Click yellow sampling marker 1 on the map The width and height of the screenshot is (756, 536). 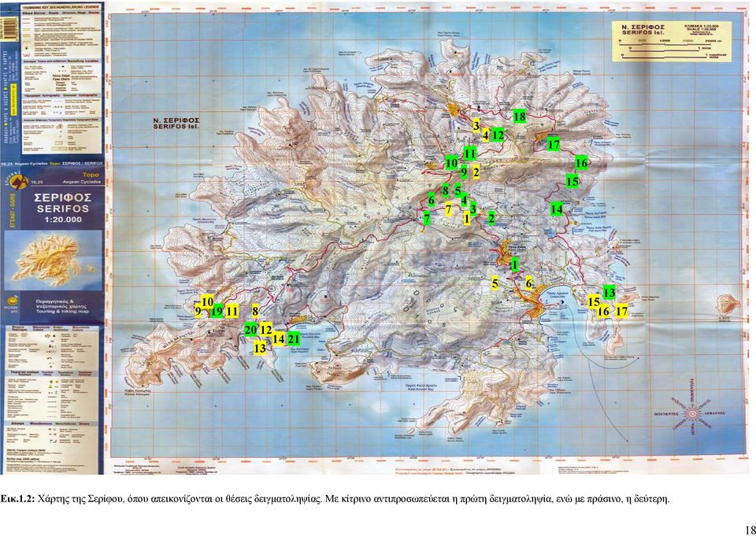coord(467,218)
